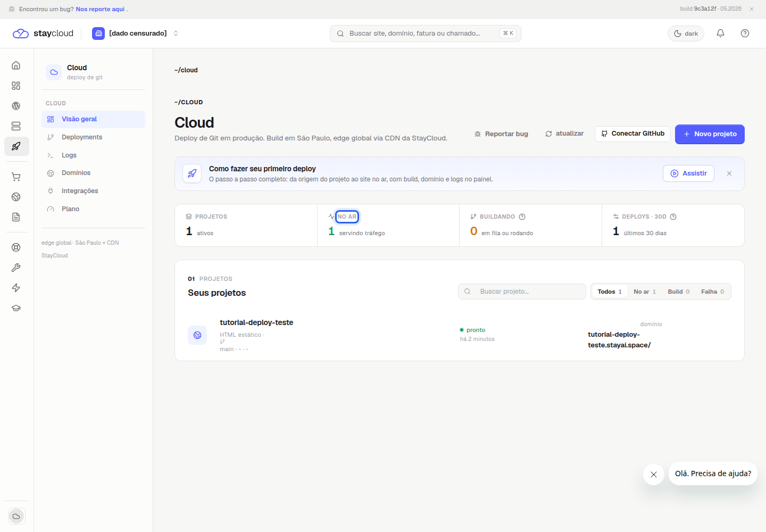Click Assistir tutorial button

[688, 173]
